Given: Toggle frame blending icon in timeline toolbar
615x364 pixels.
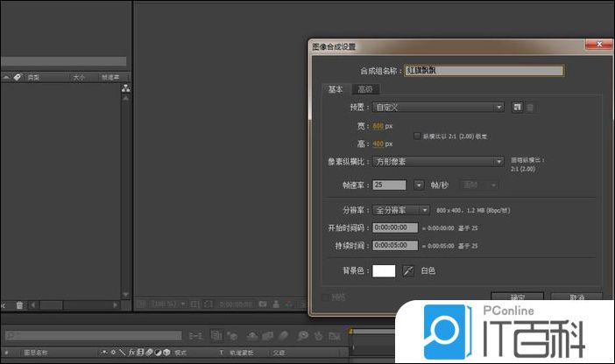Looking at the screenshot, I should (267, 336).
